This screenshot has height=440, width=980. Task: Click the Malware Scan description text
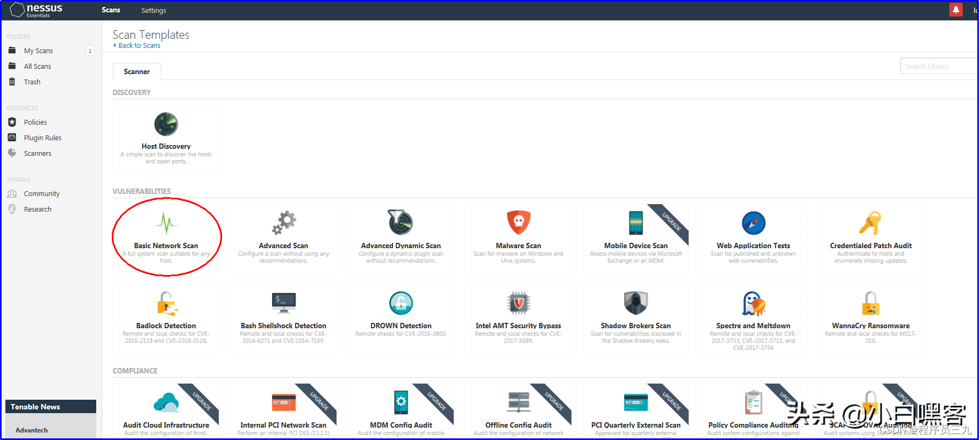[x=519, y=257]
